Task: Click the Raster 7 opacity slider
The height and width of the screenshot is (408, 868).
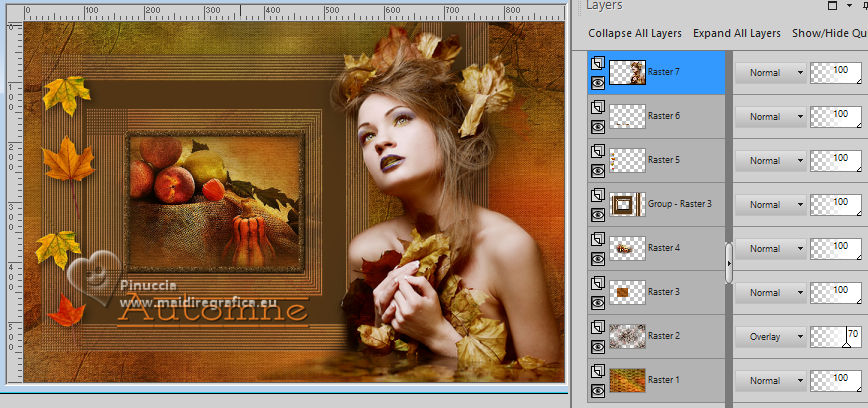Action: pyautogui.click(x=836, y=73)
